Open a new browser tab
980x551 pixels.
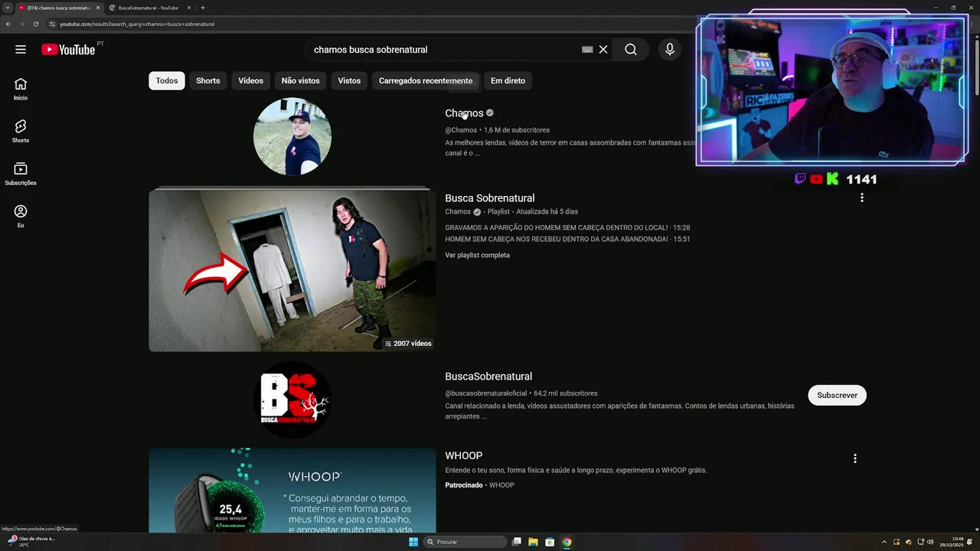203,8
